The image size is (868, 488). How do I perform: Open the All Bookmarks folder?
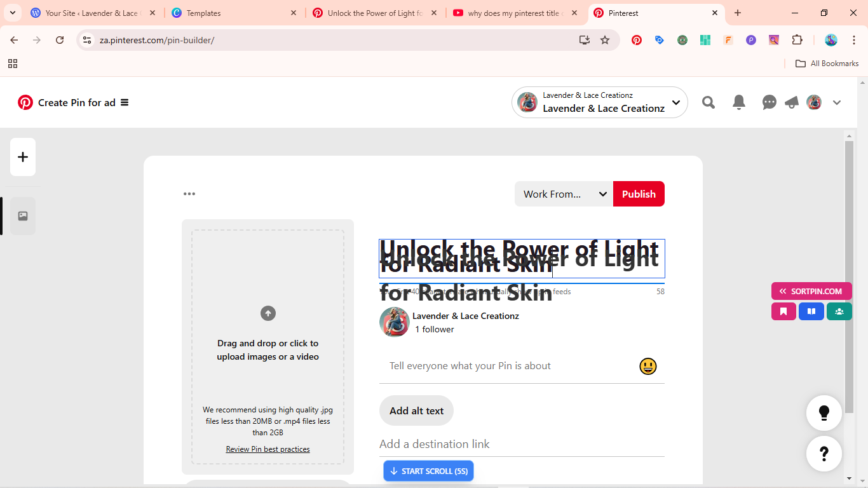pyautogui.click(x=827, y=64)
